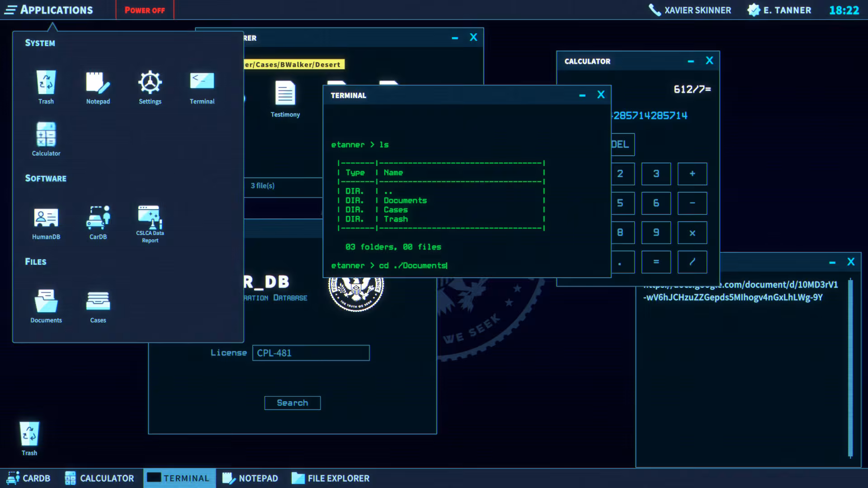This screenshot has height=488, width=868.
Task: Click the calculator 6 key
Action: coord(656,203)
